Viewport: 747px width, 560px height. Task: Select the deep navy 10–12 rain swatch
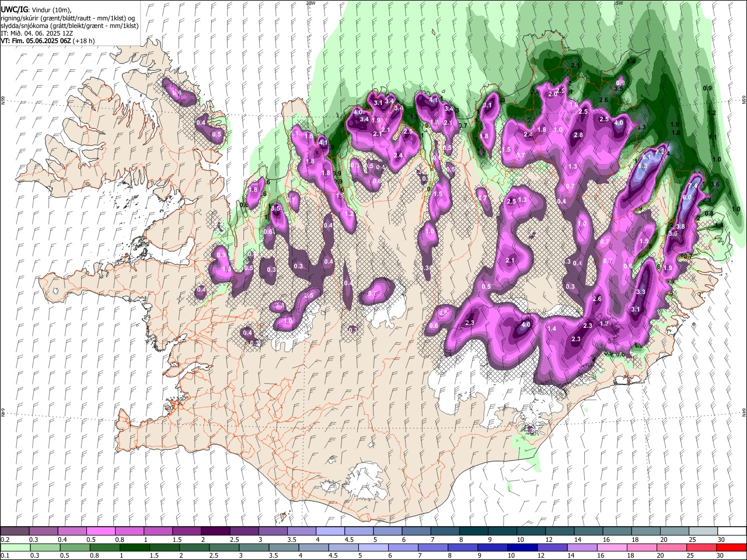[x=523, y=548]
